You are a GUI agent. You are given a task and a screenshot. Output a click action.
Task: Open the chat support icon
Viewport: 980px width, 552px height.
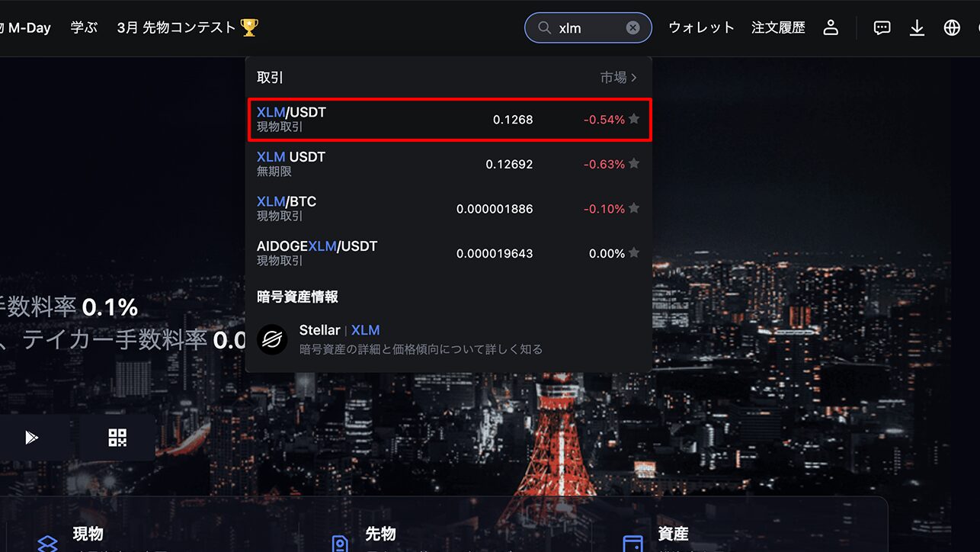[882, 27]
